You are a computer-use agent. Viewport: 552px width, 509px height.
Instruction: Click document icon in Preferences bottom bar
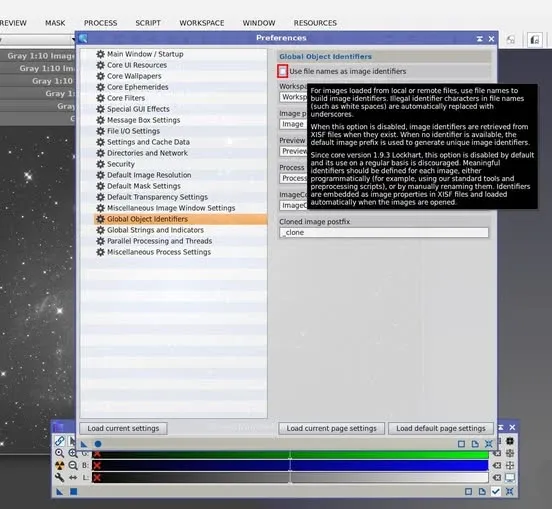475,444
